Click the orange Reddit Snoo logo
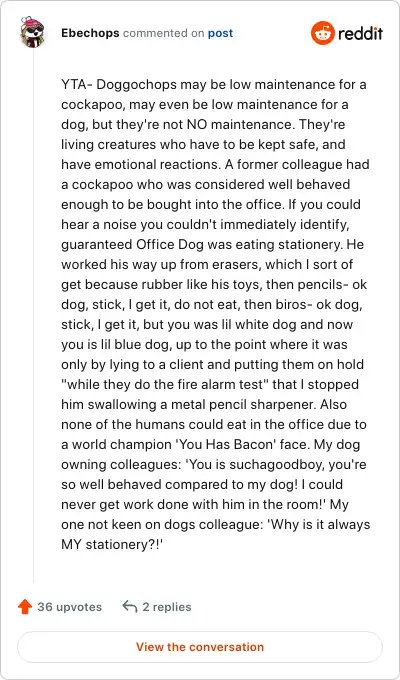The height and width of the screenshot is (680, 400). (323, 33)
